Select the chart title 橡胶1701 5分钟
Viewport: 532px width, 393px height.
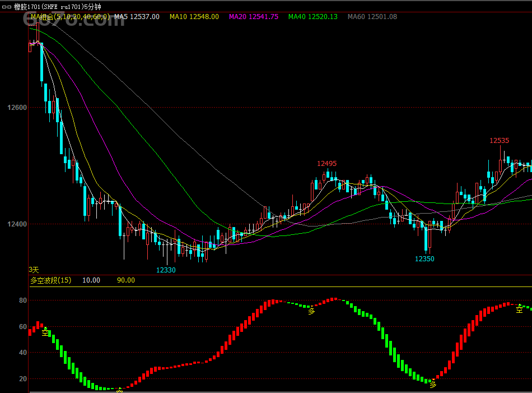[x=57, y=7]
